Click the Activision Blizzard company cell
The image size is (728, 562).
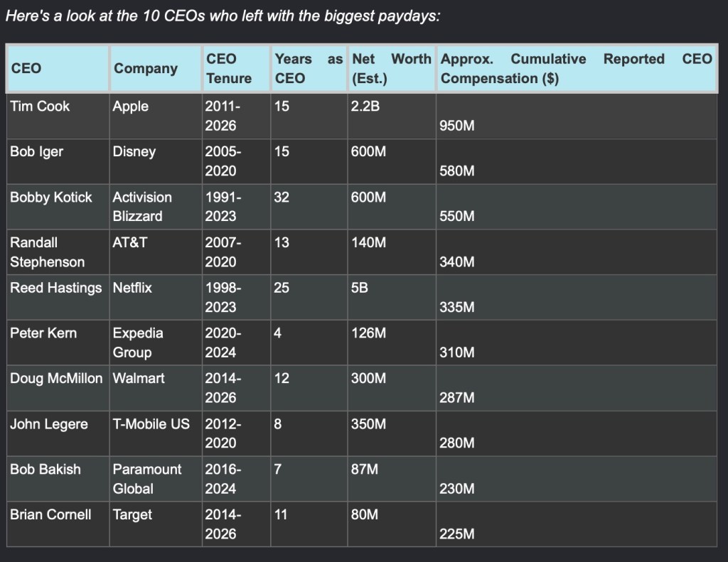click(x=156, y=207)
